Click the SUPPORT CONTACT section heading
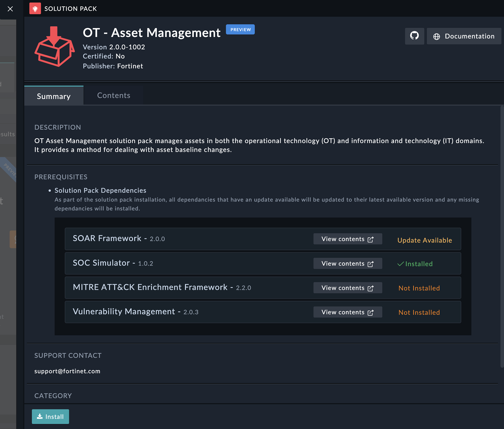The height and width of the screenshot is (429, 504). [x=68, y=356]
